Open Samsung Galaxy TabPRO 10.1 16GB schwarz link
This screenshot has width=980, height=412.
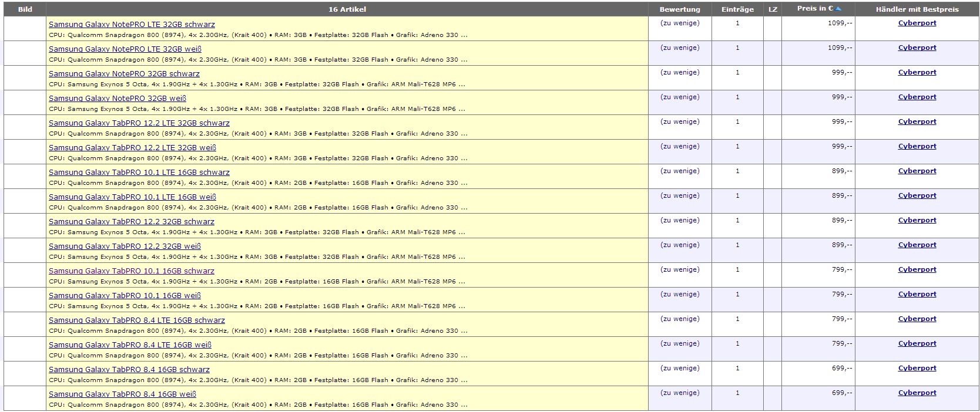pos(132,271)
